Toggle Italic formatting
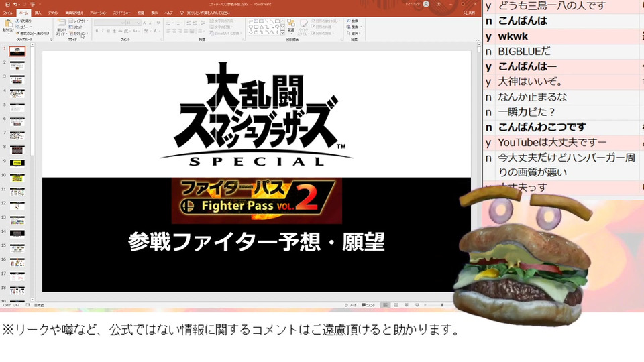The width and height of the screenshot is (644, 362). point(103,32)
